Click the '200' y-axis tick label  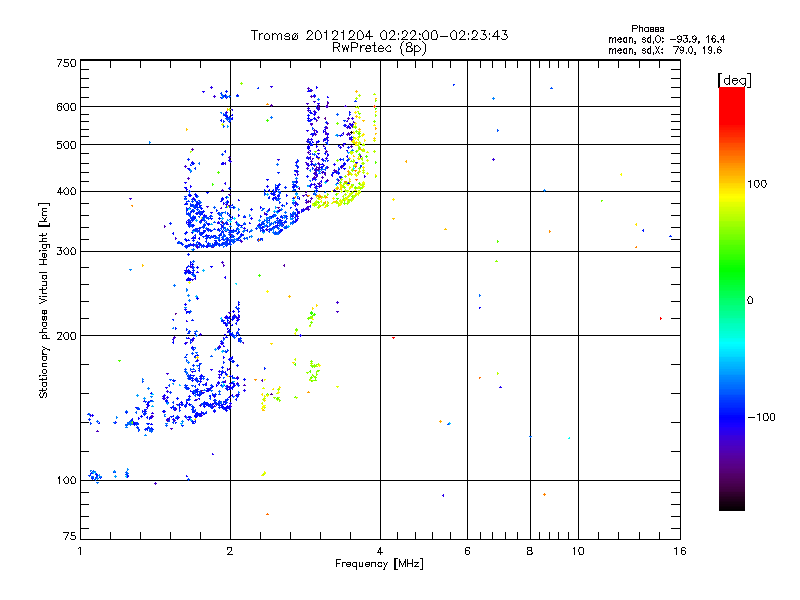tap(66, 336)
